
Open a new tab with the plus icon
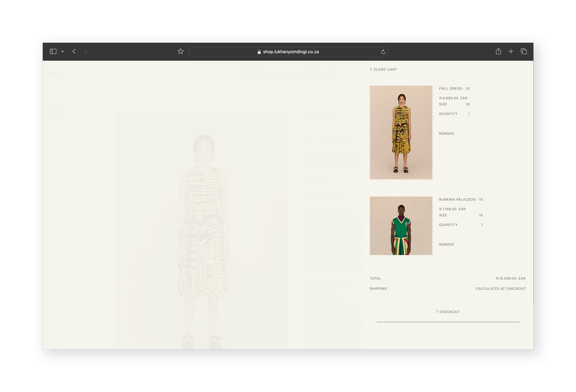pos(511,51)
